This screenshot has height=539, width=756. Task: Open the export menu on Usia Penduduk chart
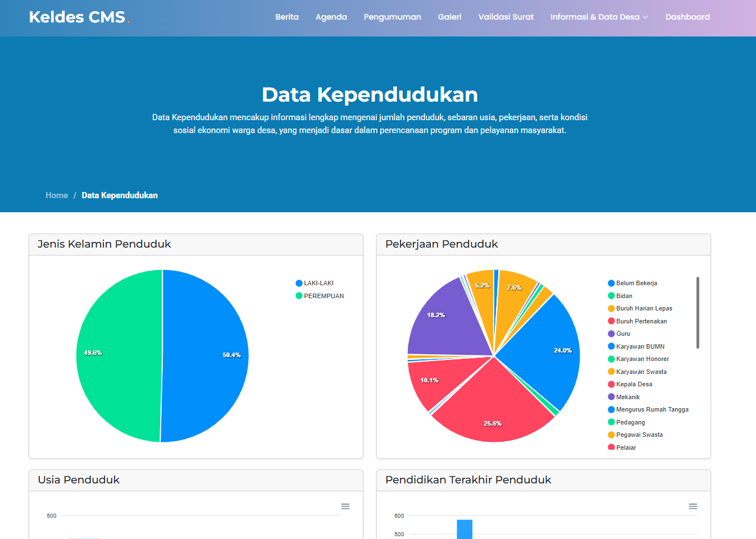click(x=345, y=506)
